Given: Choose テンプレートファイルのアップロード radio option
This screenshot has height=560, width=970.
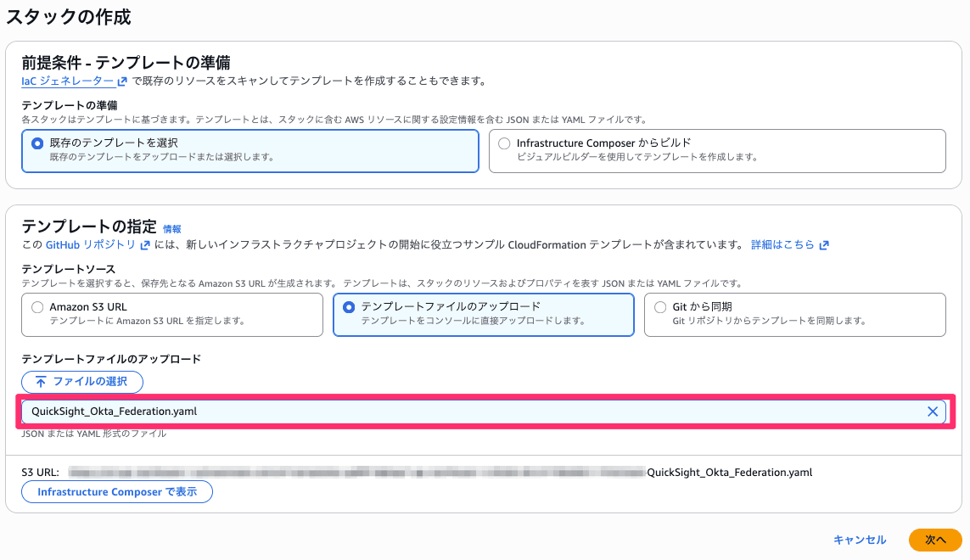Looking at the screenshot, I should pyautogui.click(x=349, y=307).
